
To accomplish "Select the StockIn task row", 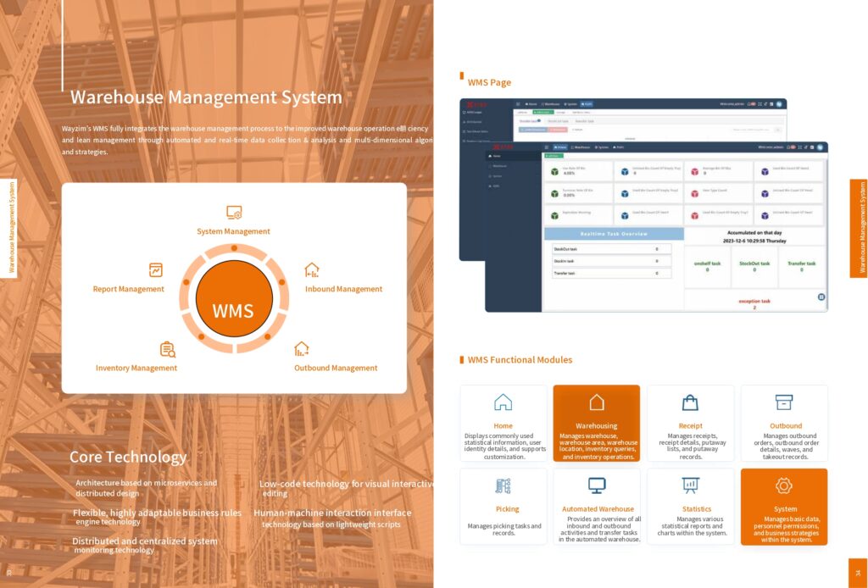I will [612, 261].
